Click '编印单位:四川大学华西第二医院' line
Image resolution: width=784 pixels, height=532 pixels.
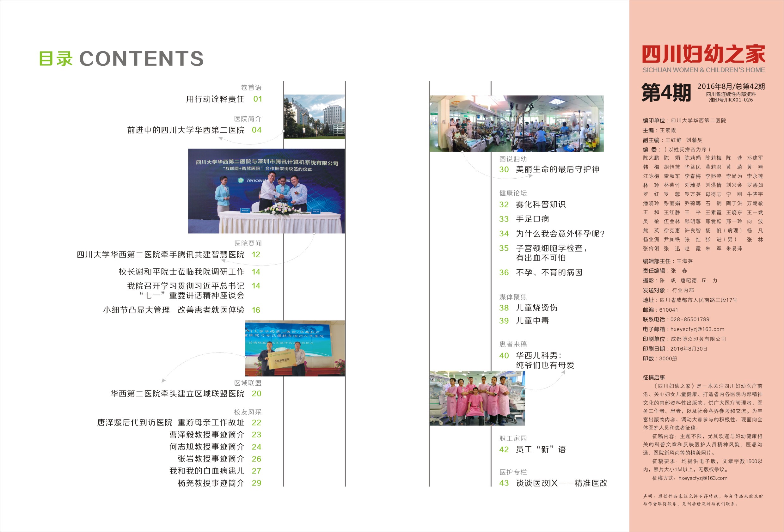684,120
